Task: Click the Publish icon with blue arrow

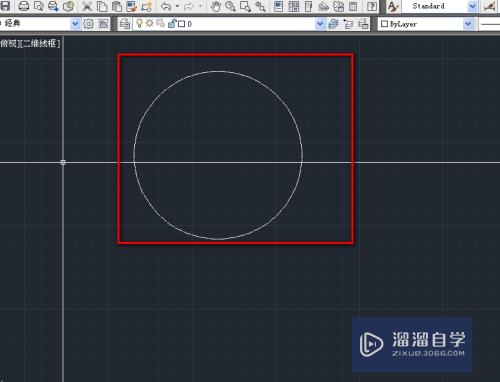Action: [x=53, y=6]
